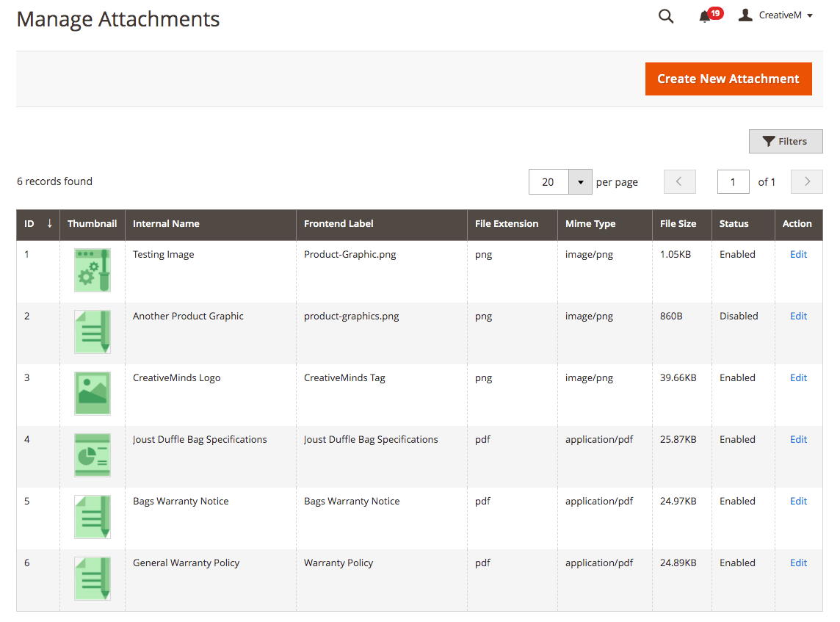The width and height of the screenshot is (840, 622).
Task: Open the Filters panel
Action: tap(785, 142)
